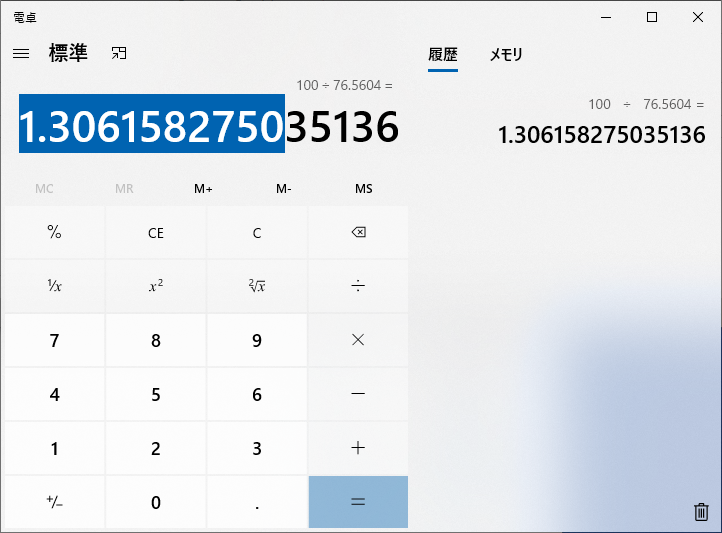Click the digit 2 key
Viewport: 722px width, 533px height.
click(x=156, y=448)
